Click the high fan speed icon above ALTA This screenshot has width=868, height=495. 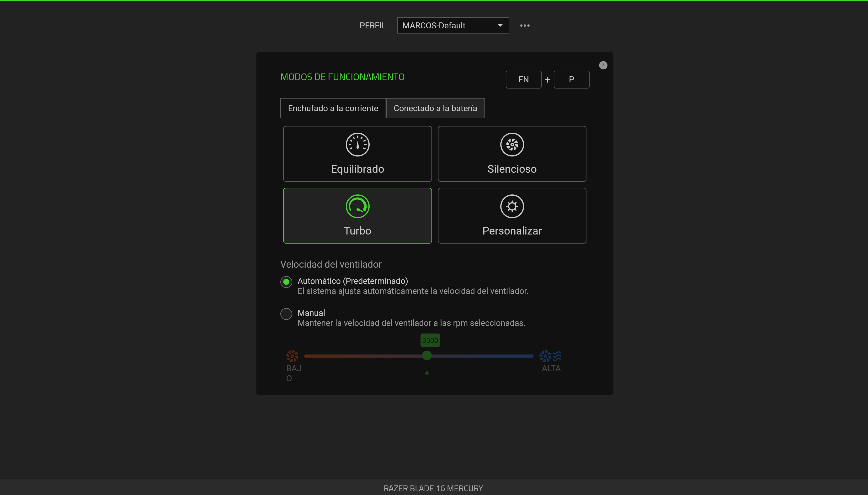[550, 356]
